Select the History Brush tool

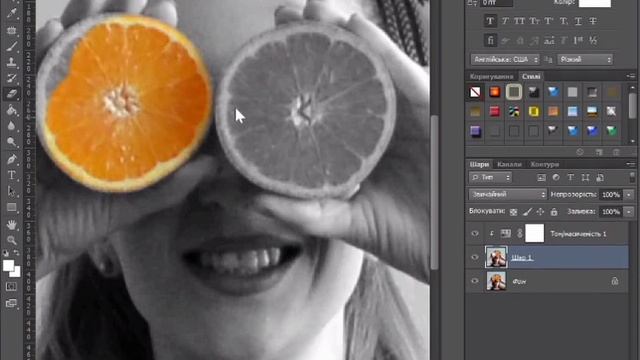(x=11, y=78)
